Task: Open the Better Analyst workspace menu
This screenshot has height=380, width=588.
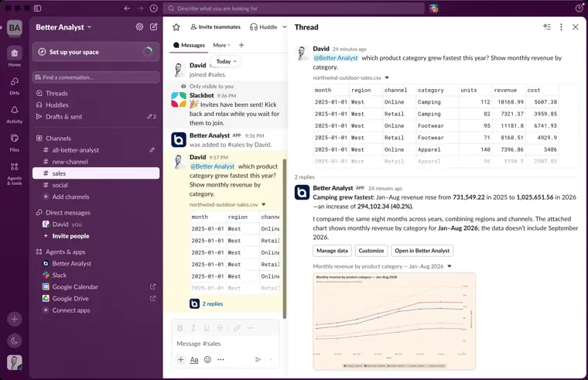Action: tap(63, 27)
